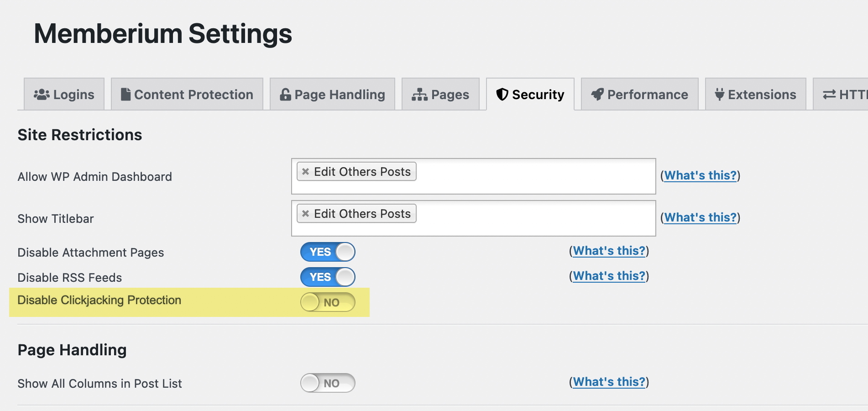Click the sitemap icon on Pages tab
868x411 pixels.
[x=419, y=95]
